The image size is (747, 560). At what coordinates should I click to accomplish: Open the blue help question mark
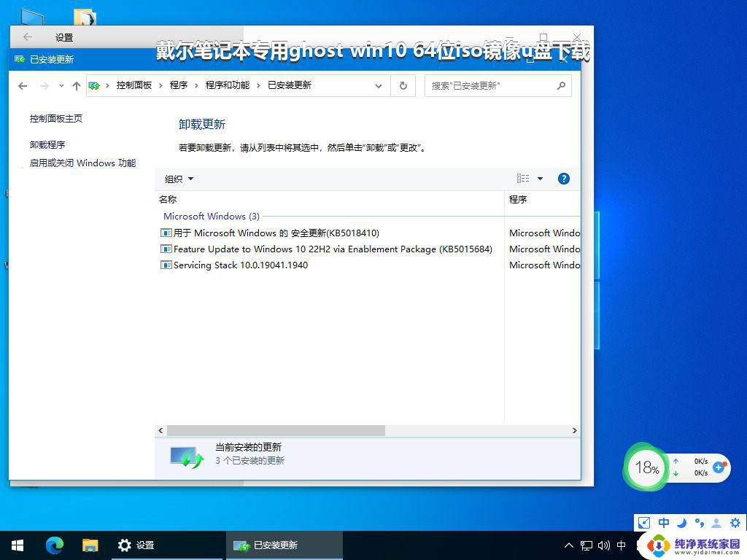563,179
